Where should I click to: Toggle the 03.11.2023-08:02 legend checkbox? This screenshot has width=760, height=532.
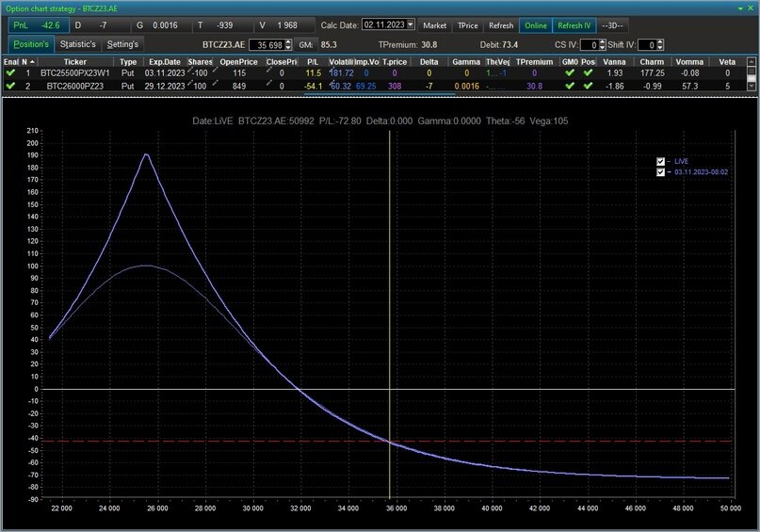pyautogui.click(x=661, y=172)
